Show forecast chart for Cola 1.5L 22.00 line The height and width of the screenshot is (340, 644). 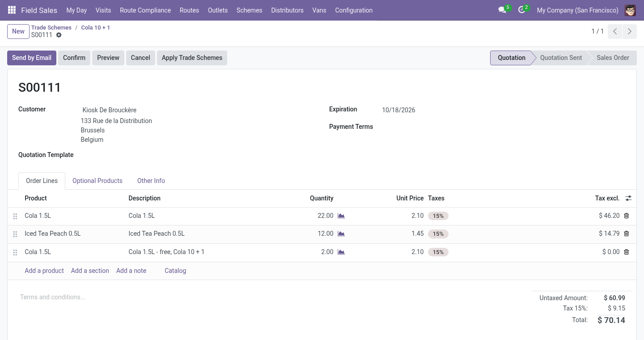[341, 216]
